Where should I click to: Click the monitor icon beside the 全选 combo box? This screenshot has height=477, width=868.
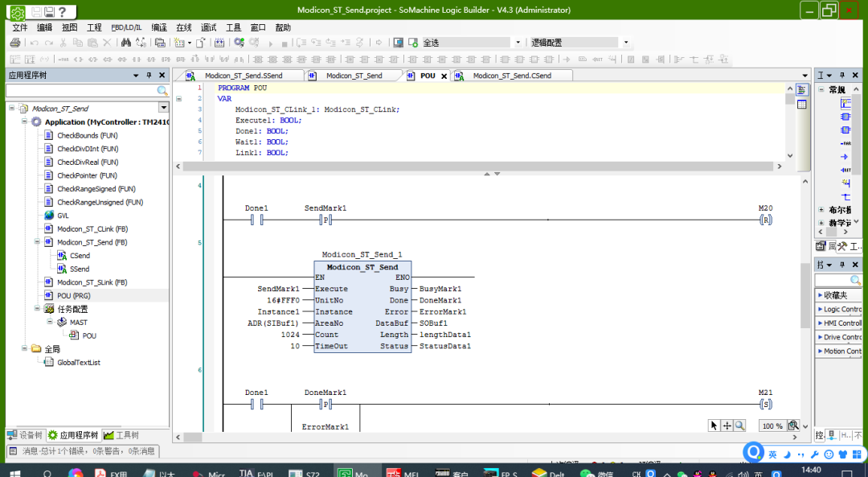point(398,43)
